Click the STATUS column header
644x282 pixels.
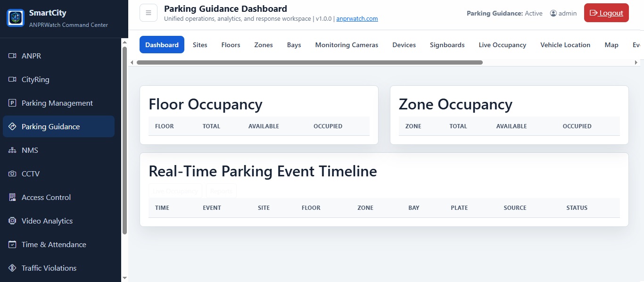577,208
